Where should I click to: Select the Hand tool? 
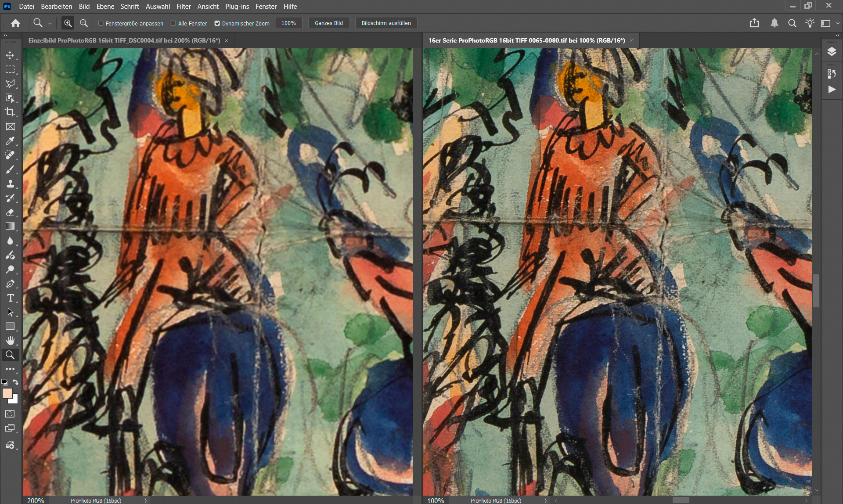tap(10, 341)
